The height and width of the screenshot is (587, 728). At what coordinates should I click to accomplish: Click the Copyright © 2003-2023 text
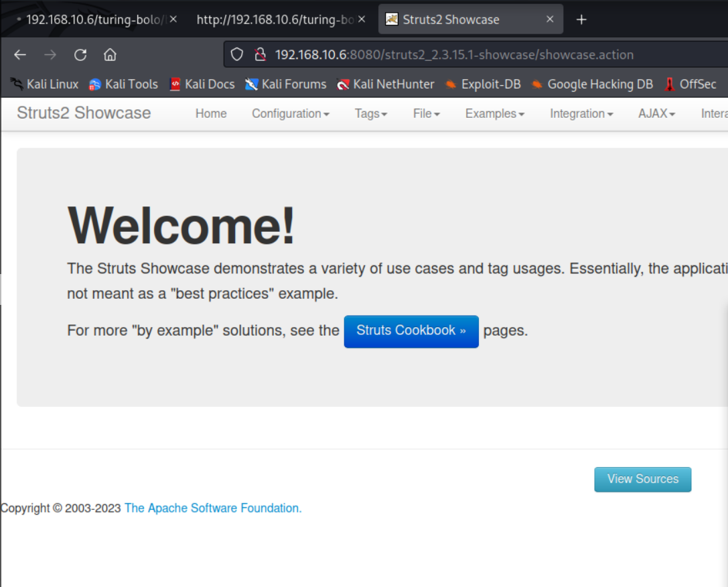61,508
